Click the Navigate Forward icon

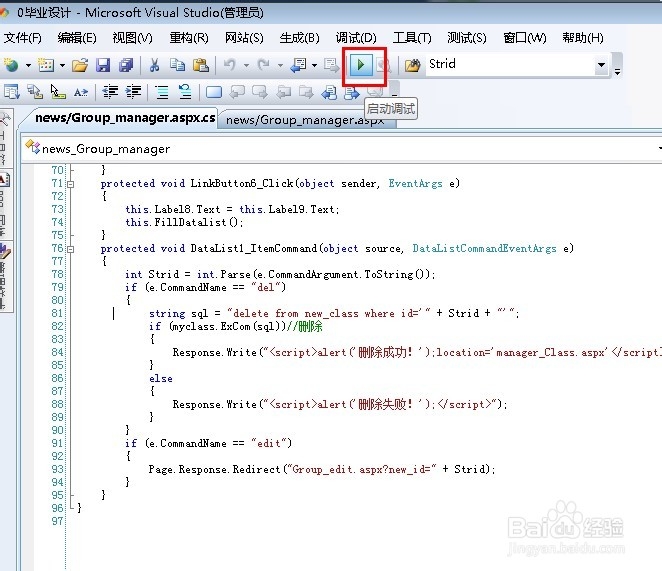[x=331, y=65]
